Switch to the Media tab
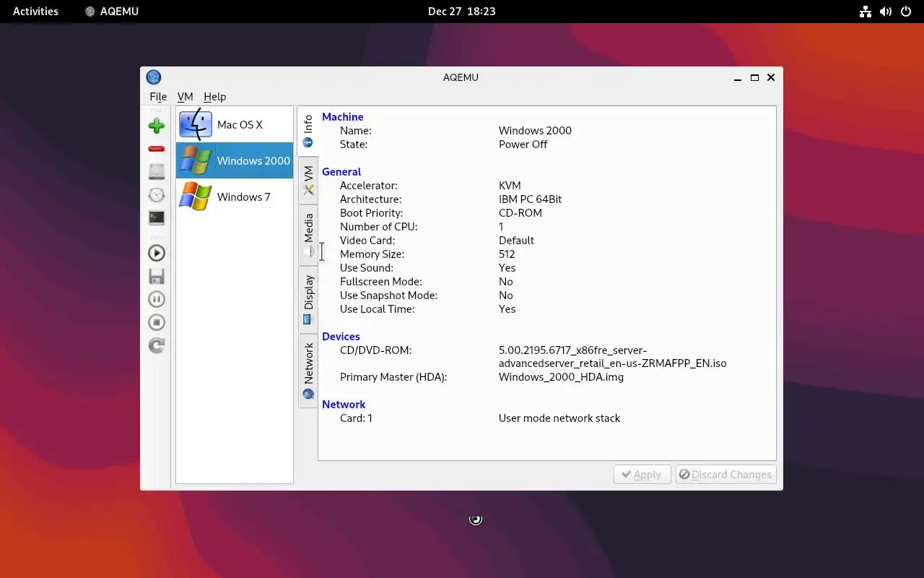Screen dimensions: 924x578 [308, 235]
